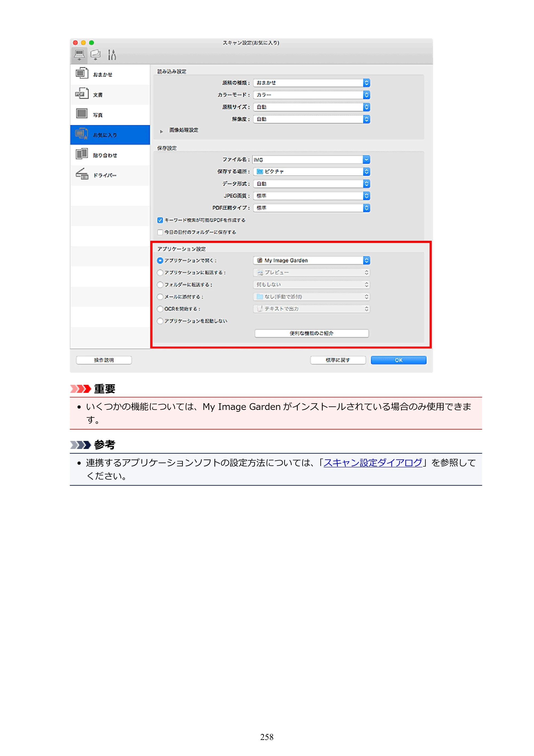The width and height of the screenshot is (534, 756).
Task: Select the scan from operation panel icon
Action: pos(95,55)
